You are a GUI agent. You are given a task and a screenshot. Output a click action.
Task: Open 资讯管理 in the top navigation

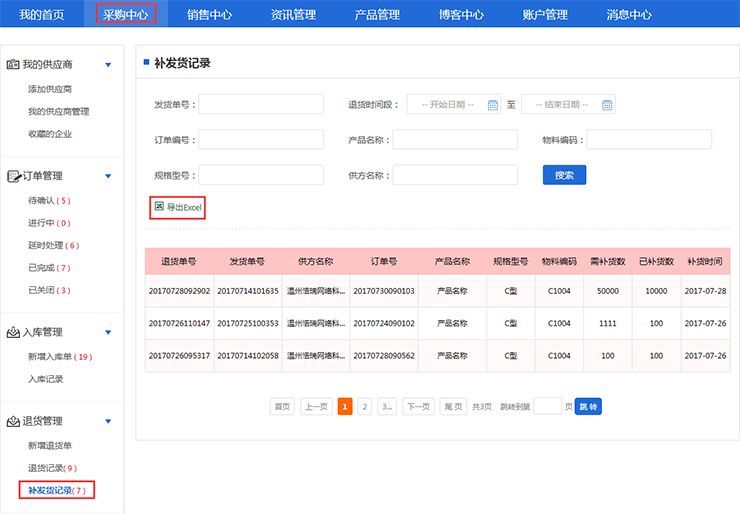294,14
